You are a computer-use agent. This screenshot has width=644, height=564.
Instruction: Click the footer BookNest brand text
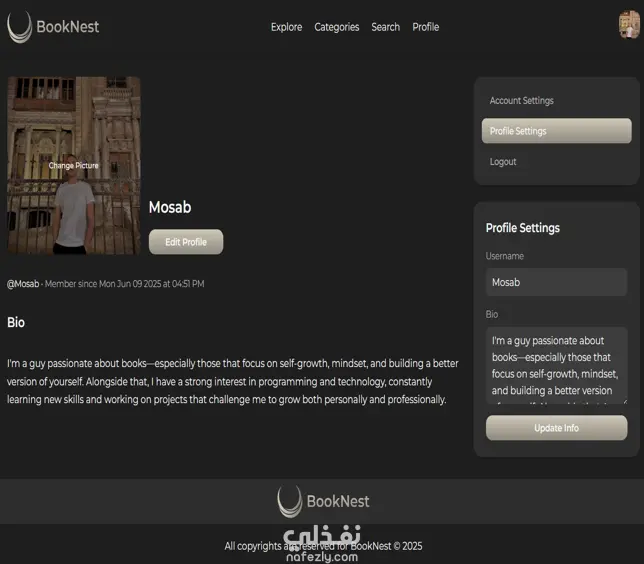tap(338, 502)
